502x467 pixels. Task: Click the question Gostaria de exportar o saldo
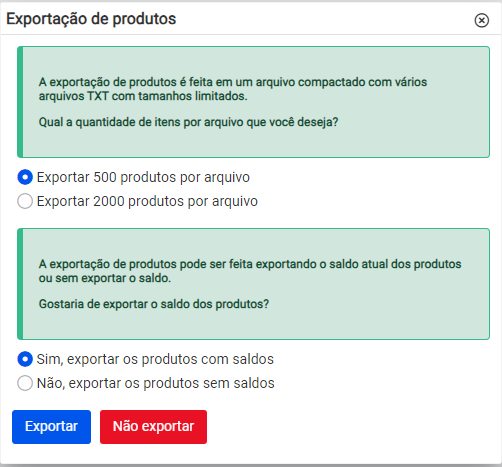click(154, 304)
